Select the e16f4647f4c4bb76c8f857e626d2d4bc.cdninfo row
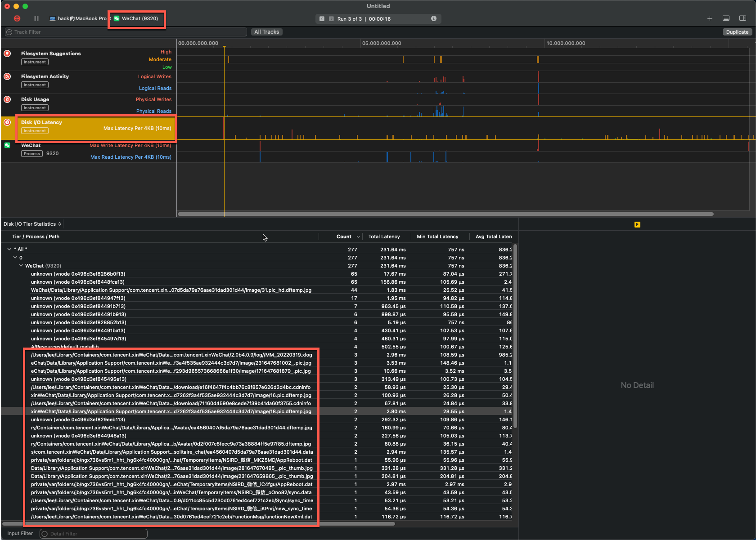 257,387
